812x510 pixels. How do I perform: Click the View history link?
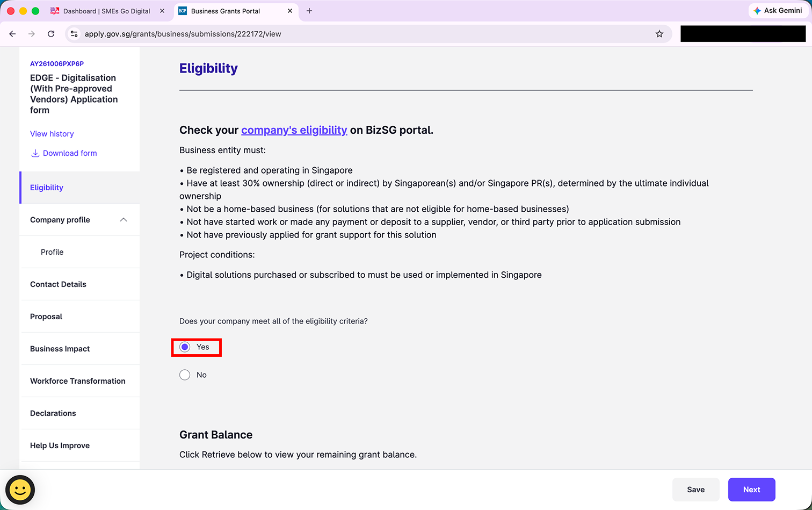52,134
